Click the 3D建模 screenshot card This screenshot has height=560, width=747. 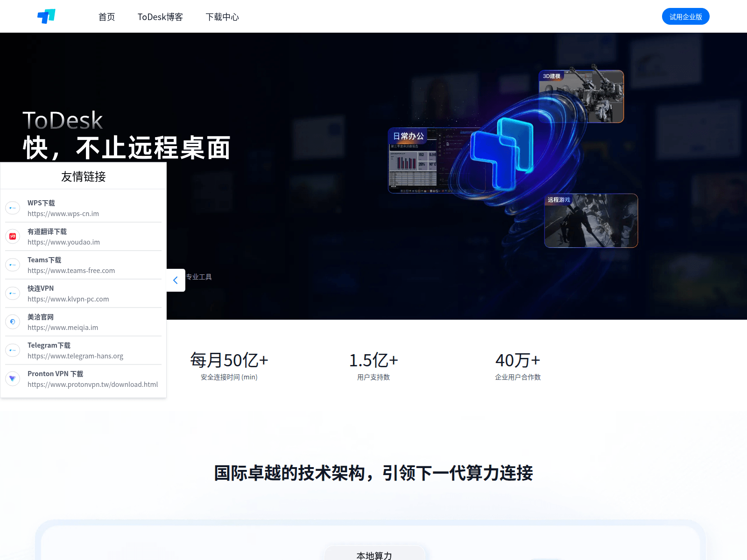pyautogui.click(x=581, y=96)
